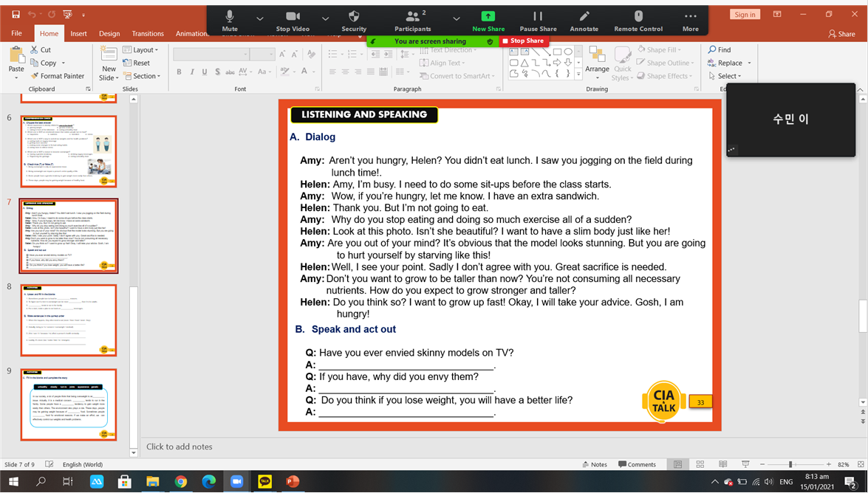Click Stop Share button

523,41
